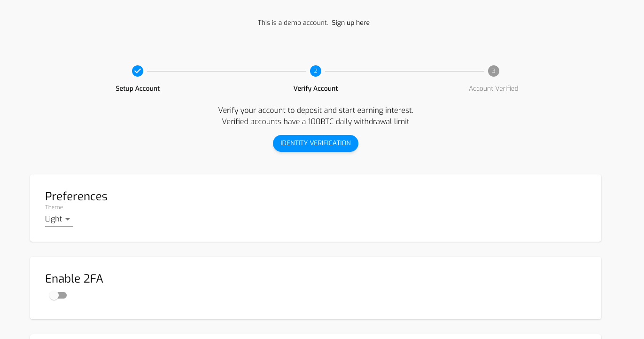
Task: Click the 100BTC withdrawal limit text
Action: [316, 122]
